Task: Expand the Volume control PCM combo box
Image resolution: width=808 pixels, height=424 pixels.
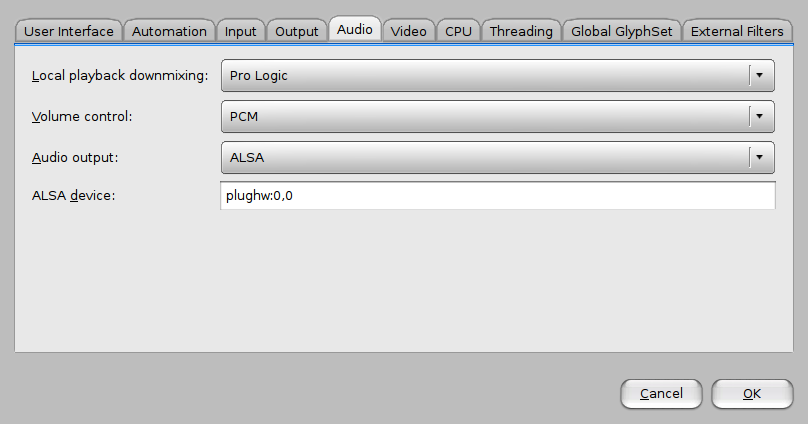Action: point(498,116)
